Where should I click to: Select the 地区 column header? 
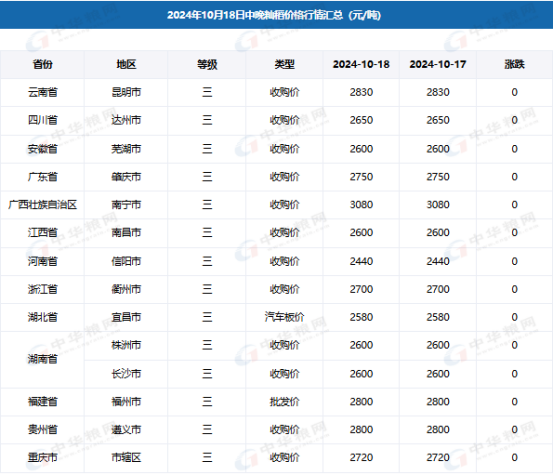coord(126,64)
